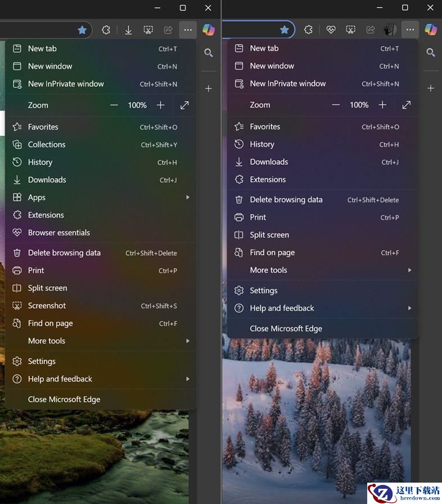The width and height of the screenshot is (442, 504).
Task: Click Extensions puzzle icon in right window toolbar
Action: point(308,30)
